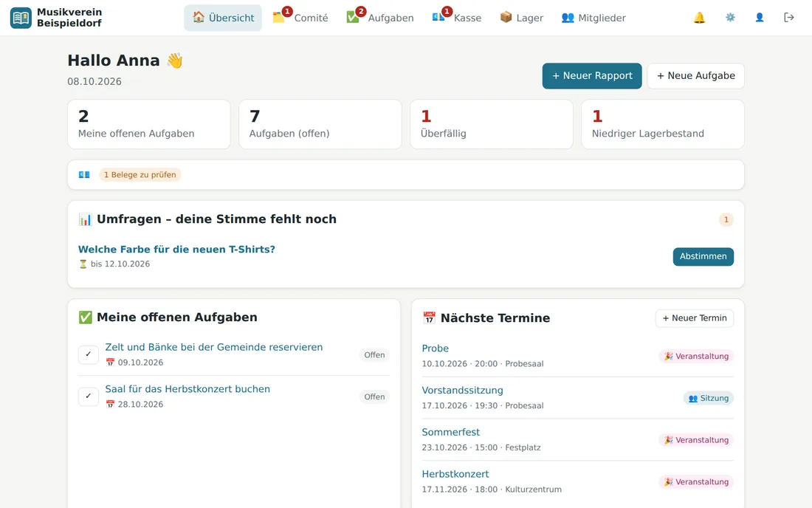Viewport: 812px width, 508px height.
Task: Open the Meine offenen Aufgaben stat card
Action: pyautogui.click(x=149, y=124)
